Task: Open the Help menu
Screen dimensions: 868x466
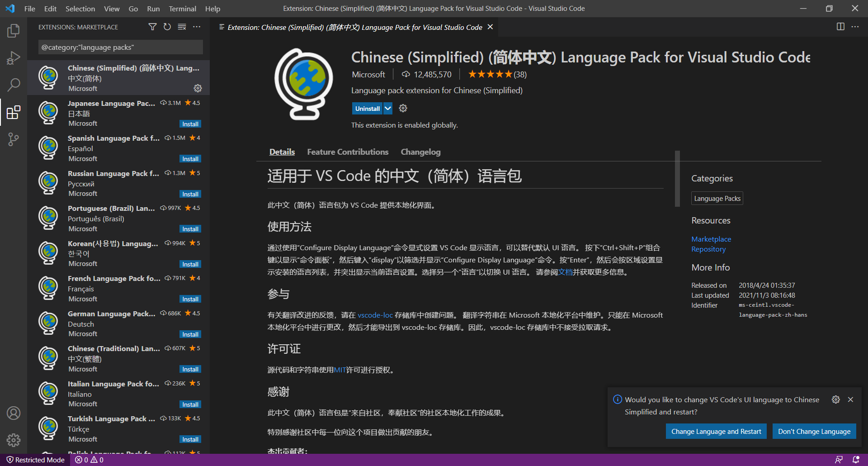Action: point(212,9)
